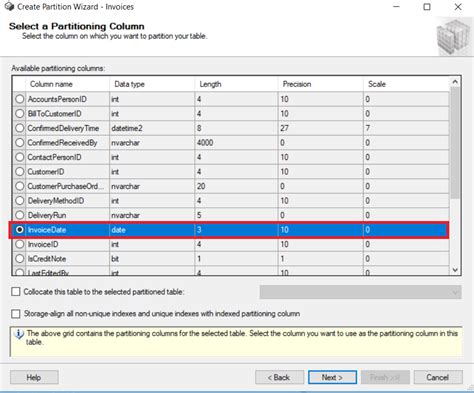Click the wizard icon in title bar
This screenshot has height=393, width=474.
tap(9, 6)
